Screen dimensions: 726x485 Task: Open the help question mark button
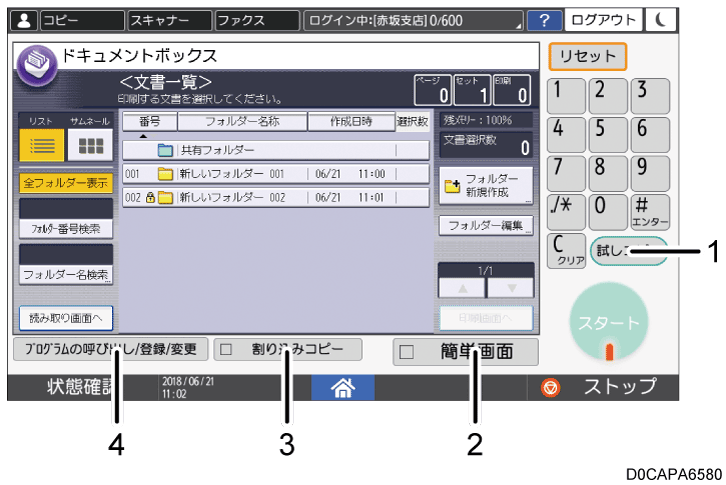pos(544,20)
